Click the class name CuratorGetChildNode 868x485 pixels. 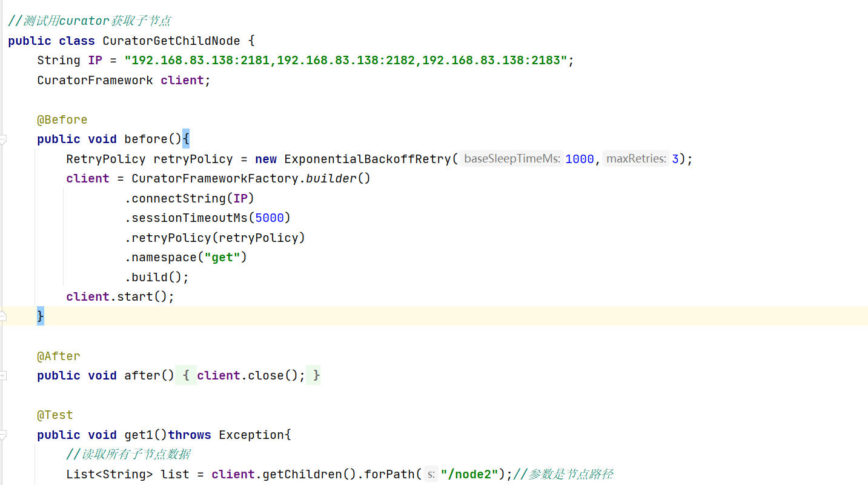(171, 41)
